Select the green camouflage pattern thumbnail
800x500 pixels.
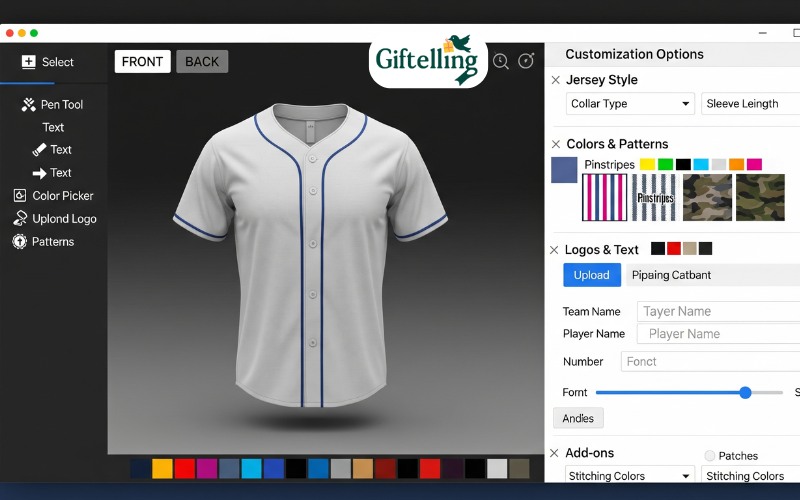pos(760,197)
